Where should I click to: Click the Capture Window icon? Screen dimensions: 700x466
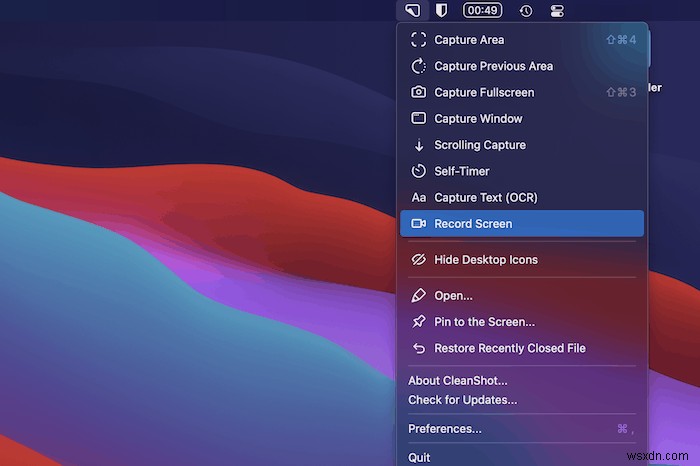point(418,118)
